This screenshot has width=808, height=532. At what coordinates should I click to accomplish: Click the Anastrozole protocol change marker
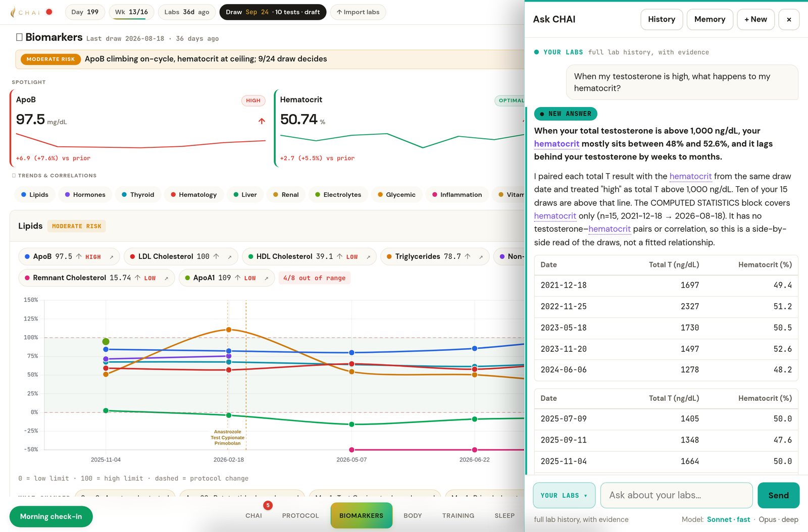click(x=227, y=432)
